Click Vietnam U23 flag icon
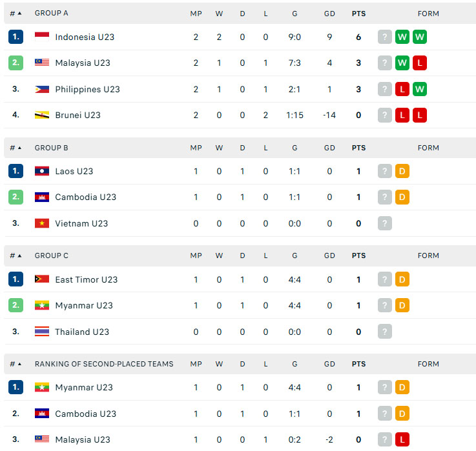The width and height of the screenshot is (476, 451). point(42,223)
